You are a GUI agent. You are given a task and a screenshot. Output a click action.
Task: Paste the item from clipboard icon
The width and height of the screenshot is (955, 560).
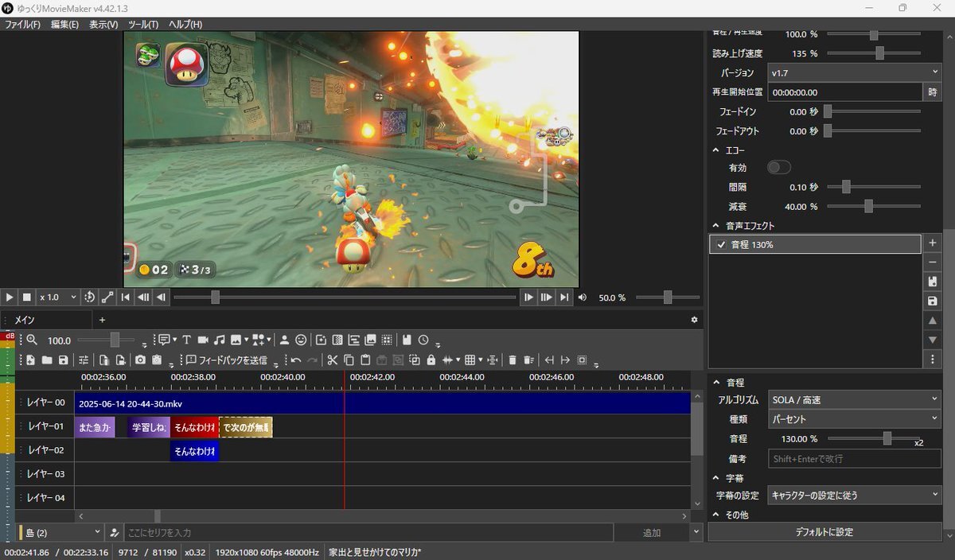pos(365,360)
